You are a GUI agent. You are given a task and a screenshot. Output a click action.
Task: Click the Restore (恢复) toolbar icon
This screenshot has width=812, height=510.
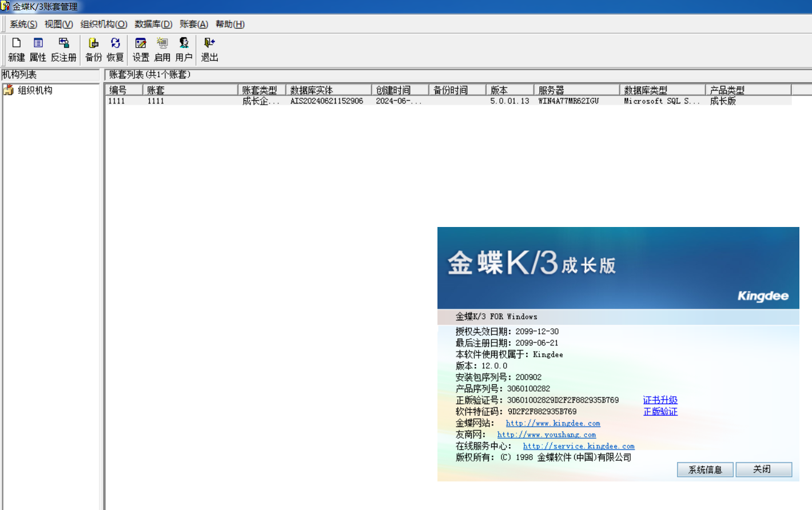tap(115, 49)
